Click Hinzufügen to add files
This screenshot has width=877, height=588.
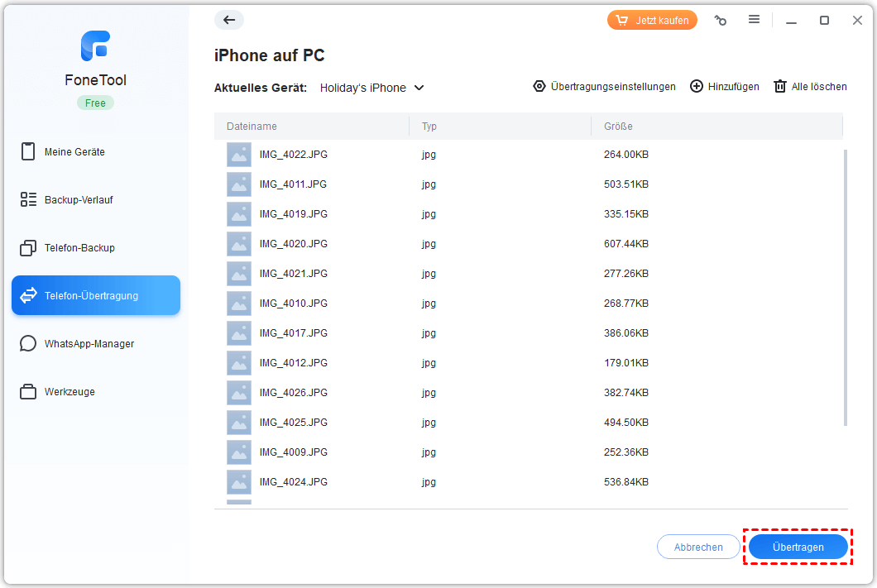pyautogui.click(x=724, y=87)
